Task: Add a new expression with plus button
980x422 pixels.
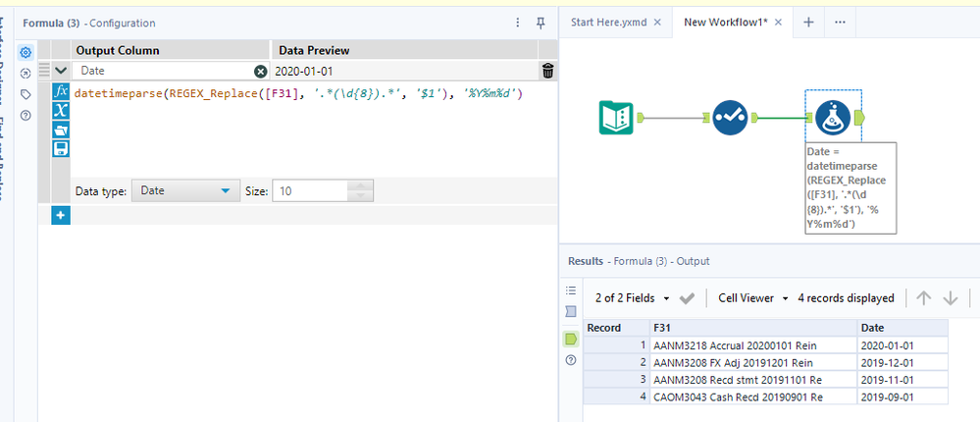Action: (61, 215)
